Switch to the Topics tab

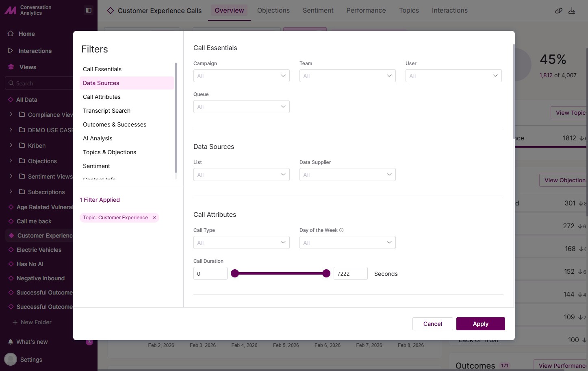(409, 11)
